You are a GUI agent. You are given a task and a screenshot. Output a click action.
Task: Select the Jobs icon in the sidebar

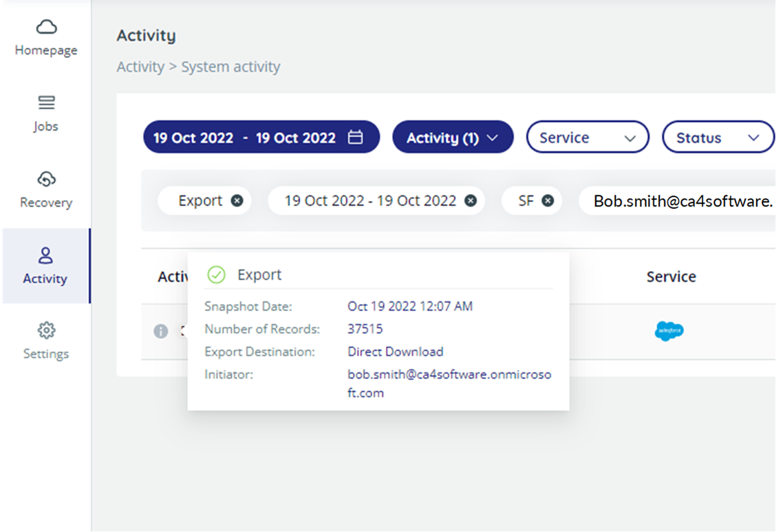click(x=45, y=111)
